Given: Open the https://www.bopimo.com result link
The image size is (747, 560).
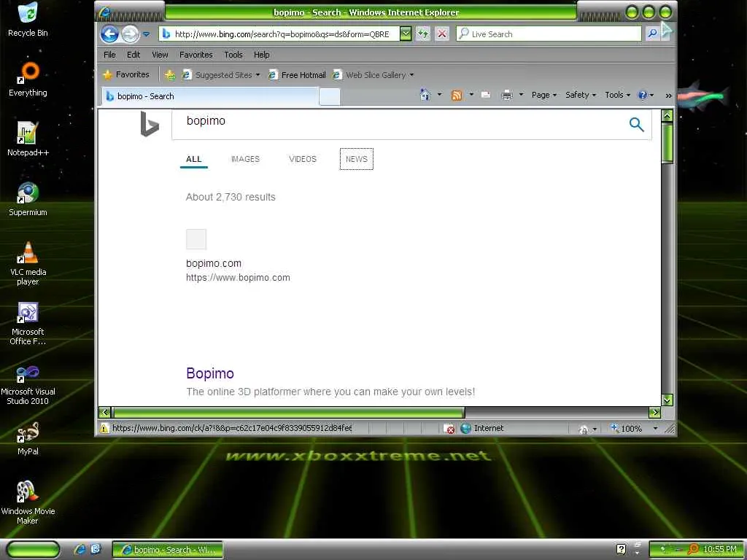Looking at the screenshot, I should 238,278.
